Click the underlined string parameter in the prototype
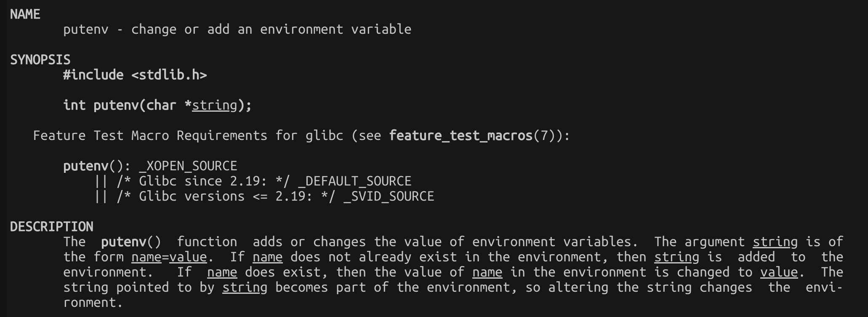The height and width of the screenshot is (317, 868). [x=215, y=105]
